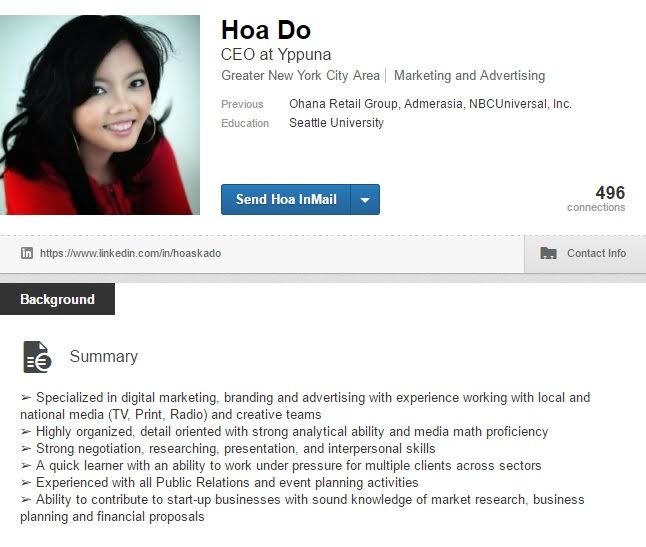
Task: Click the Contact Info label
Action: point(596,253)
